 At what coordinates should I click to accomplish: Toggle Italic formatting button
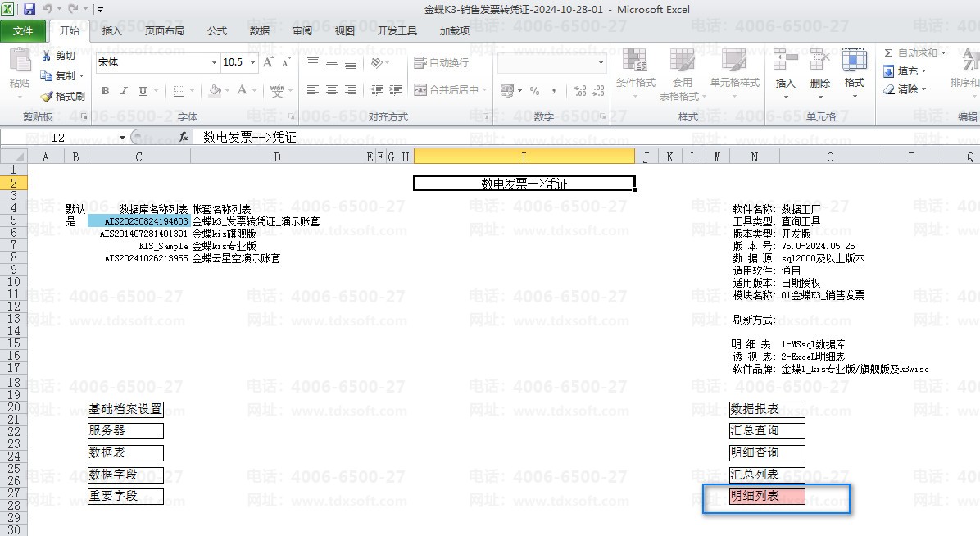pyautogui.click(x=124, y=91)
